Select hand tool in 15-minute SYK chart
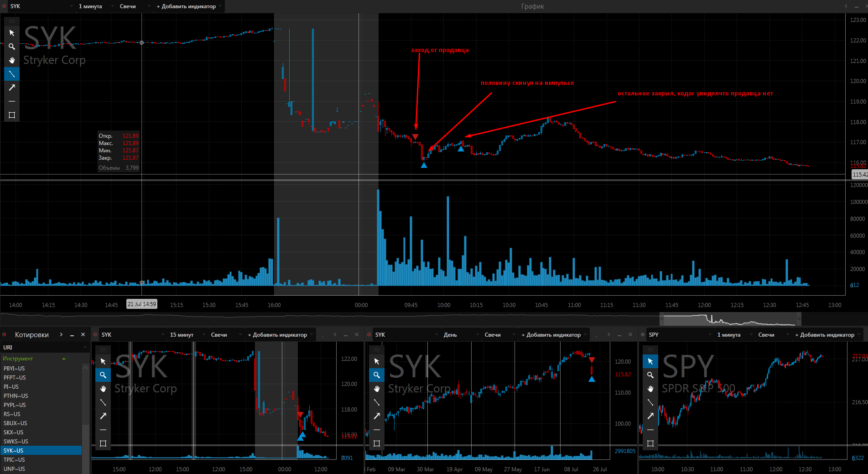868x474 pixels. click(x=103, y=389)
